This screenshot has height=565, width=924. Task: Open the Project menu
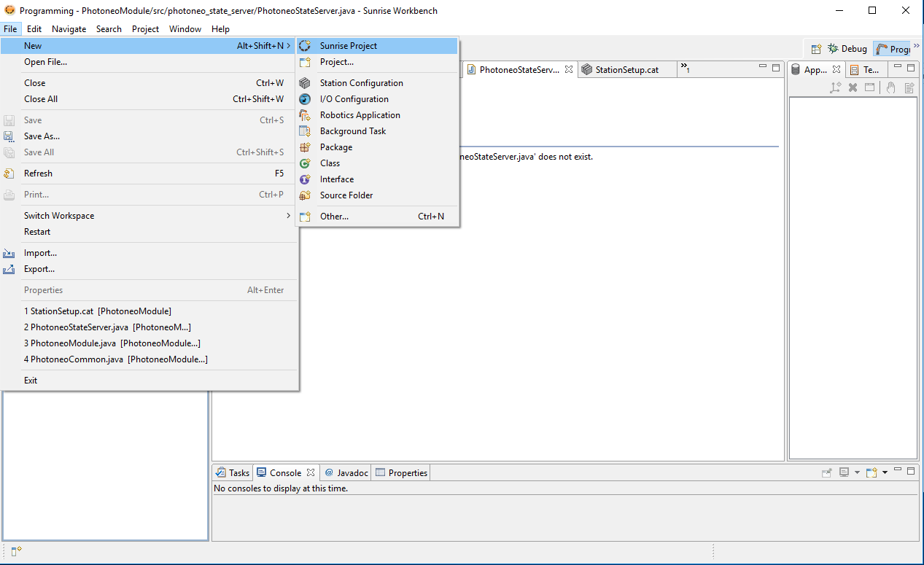146,29
